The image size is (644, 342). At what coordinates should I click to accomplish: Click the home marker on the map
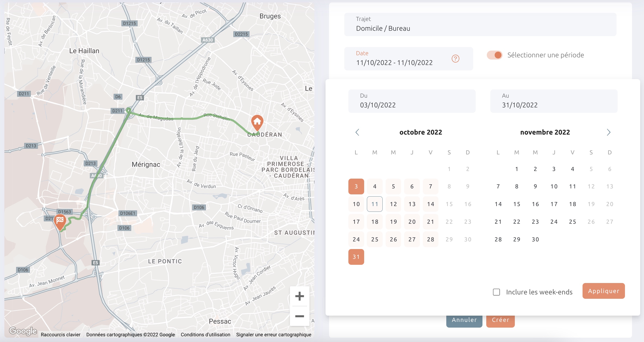point(257,122)
